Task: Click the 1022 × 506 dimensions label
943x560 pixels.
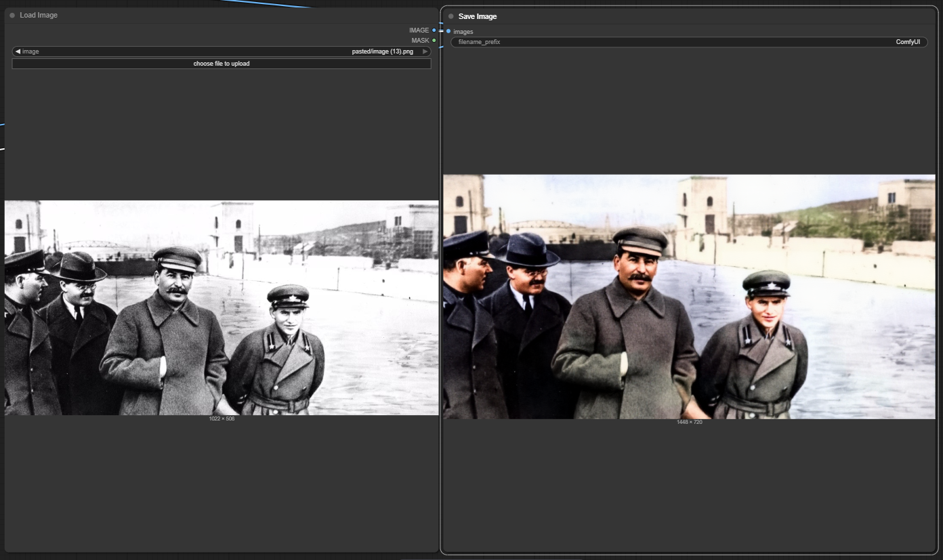Action: 222,419
